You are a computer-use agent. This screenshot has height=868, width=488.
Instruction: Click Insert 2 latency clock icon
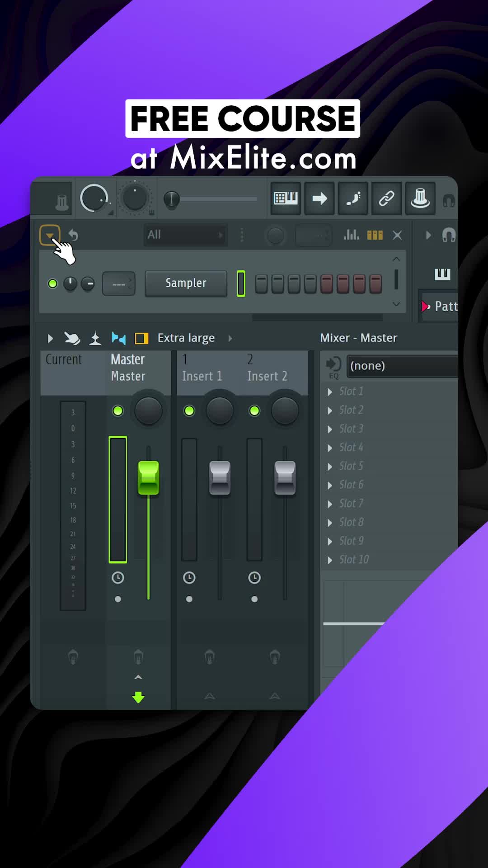pos(254,577)
